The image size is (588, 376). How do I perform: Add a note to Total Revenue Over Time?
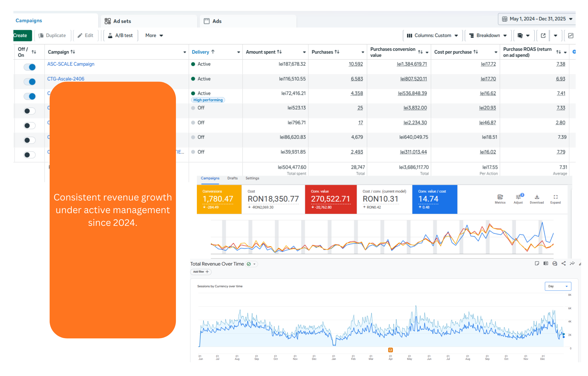pyautogui.click(x=537, y=264)
